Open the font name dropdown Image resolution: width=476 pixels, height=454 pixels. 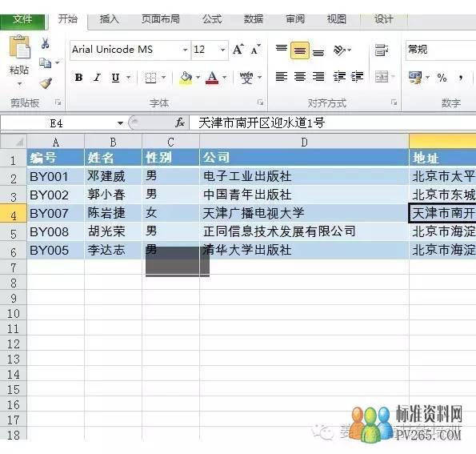[185, 50]
